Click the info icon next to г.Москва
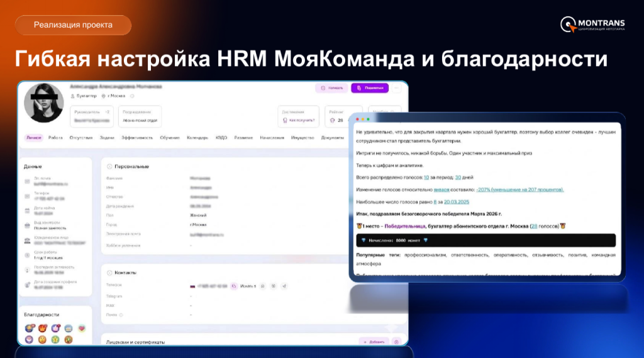This screenshot has width=644, height=358. tap(132, 96)
